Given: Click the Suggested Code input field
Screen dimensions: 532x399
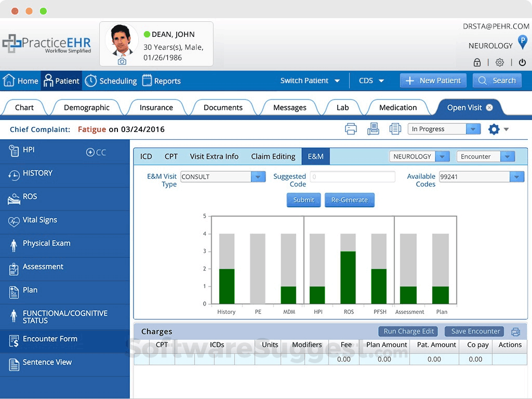Looking at the screenshot, I should click(x=352, y=177).
